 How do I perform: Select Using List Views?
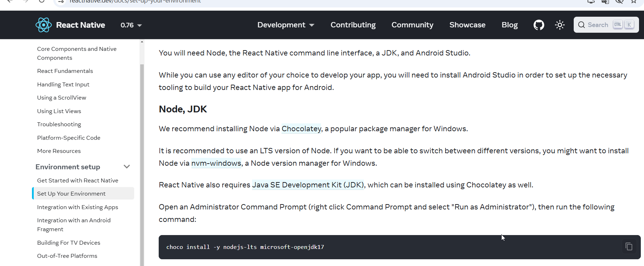(59, 111)
